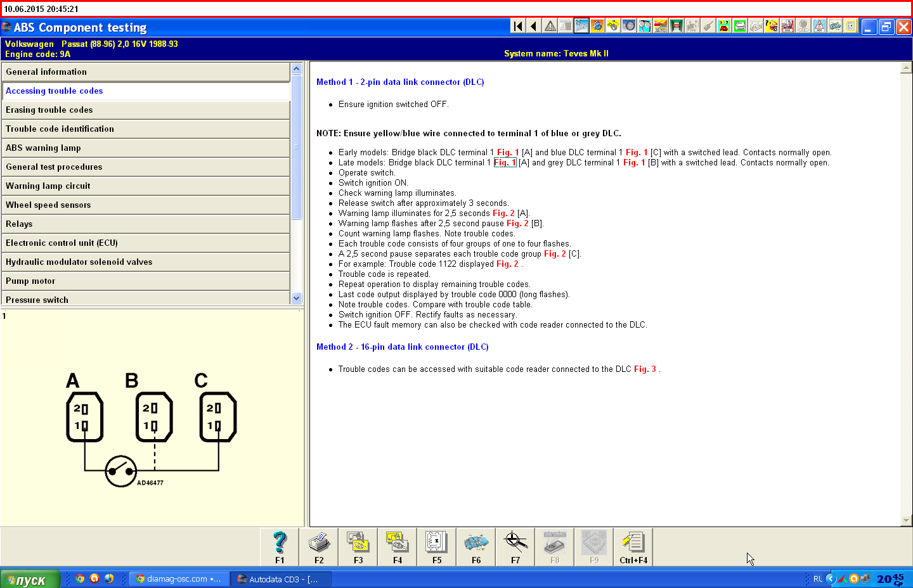Open the Relays section
913x588 pixels.
pyautogui.click(x=146, y=224)
